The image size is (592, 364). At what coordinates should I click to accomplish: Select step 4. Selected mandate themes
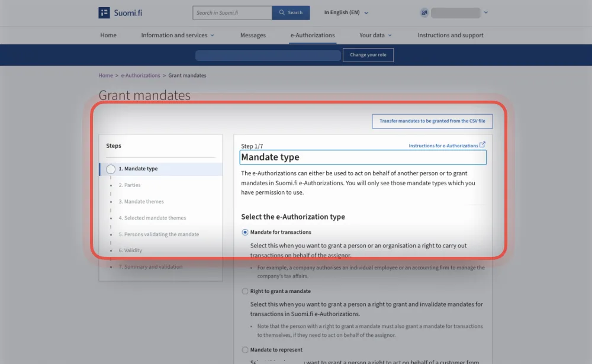152,218
